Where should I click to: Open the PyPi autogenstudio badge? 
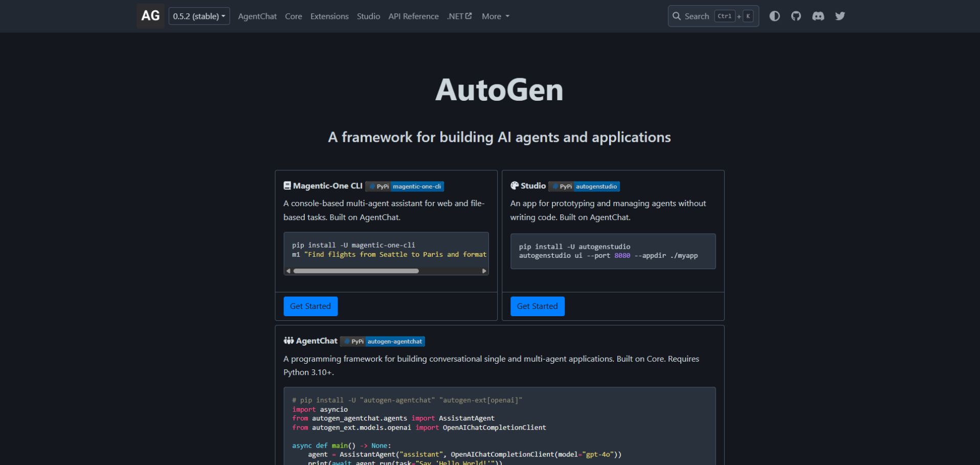(584, 186)
